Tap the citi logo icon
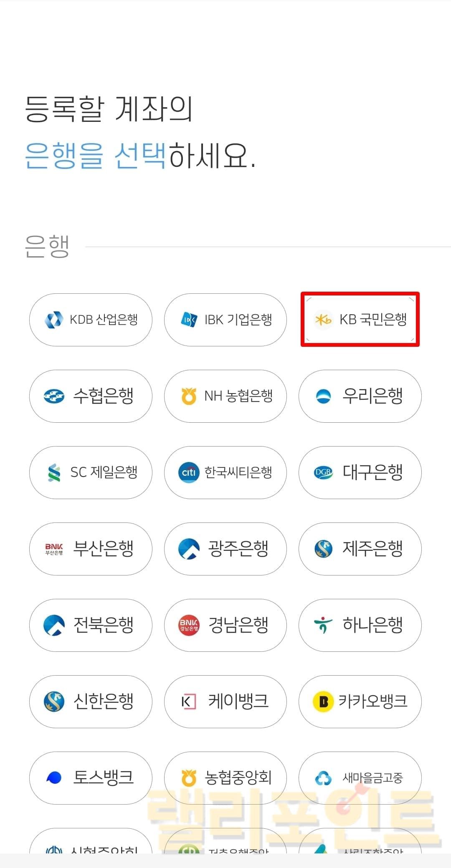The width and height of the screenshot is (451, 868). pos(189,472)
